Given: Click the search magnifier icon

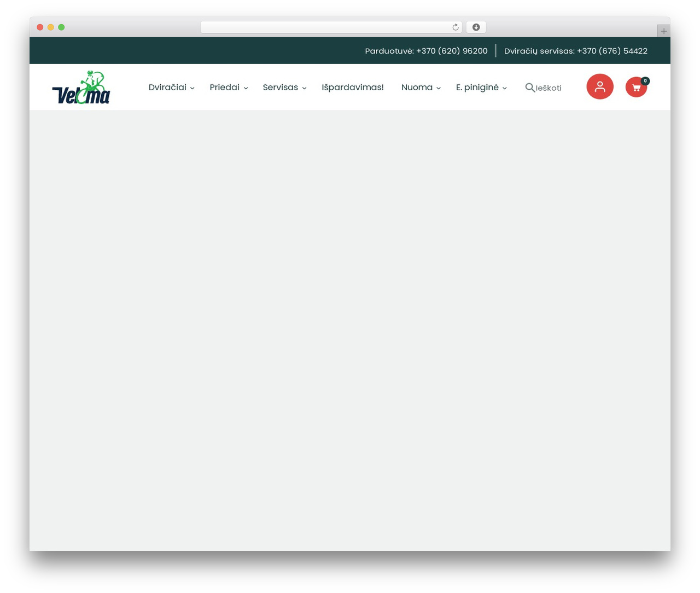Looking at the screenshot, I should click(530, 88).
